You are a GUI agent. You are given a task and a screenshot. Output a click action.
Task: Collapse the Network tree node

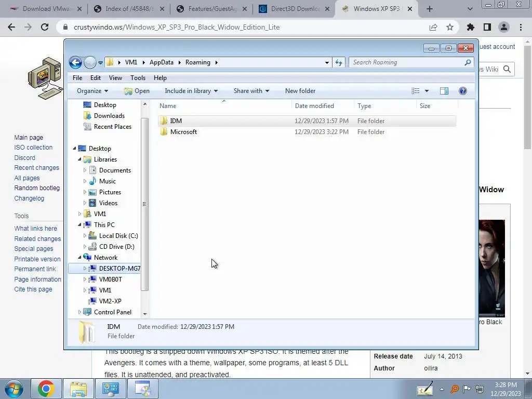(x=79, y=258)
